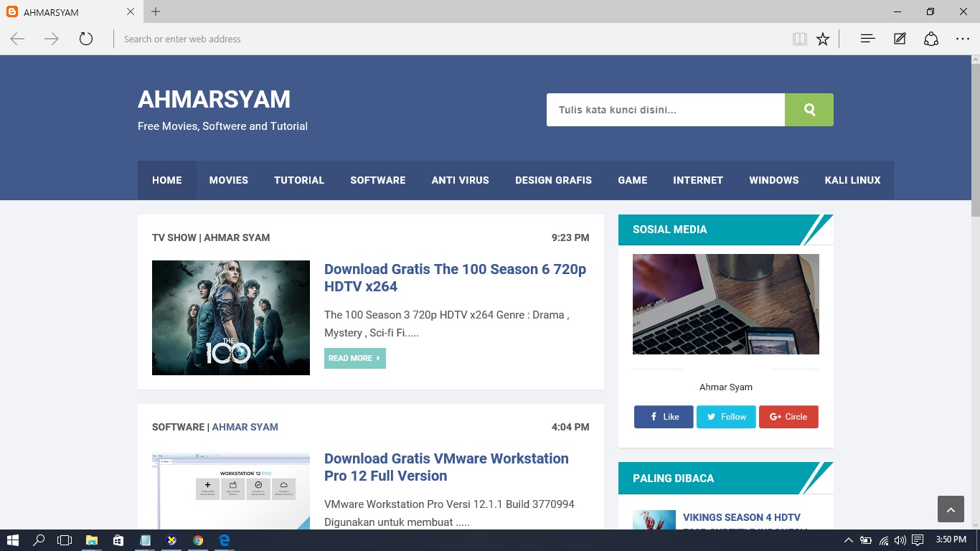980x551 pixels.
Task: Refresh the current page
Action: [x=86, y=39]
